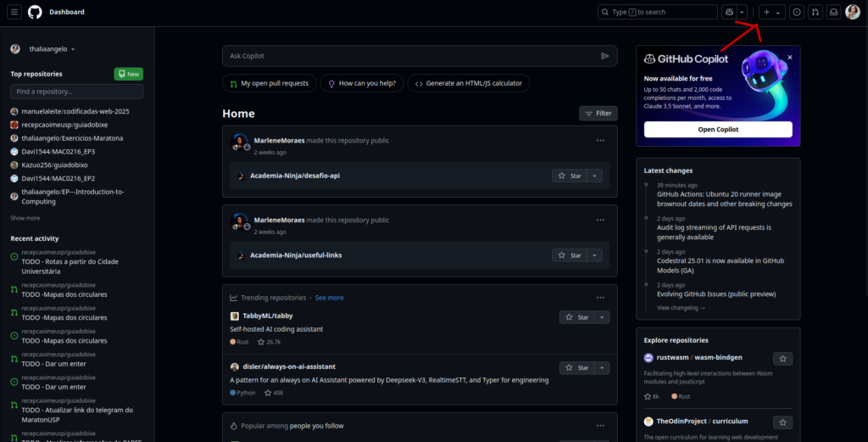Open the user profile avatar menu
The image size is (868, 442).
853,12
